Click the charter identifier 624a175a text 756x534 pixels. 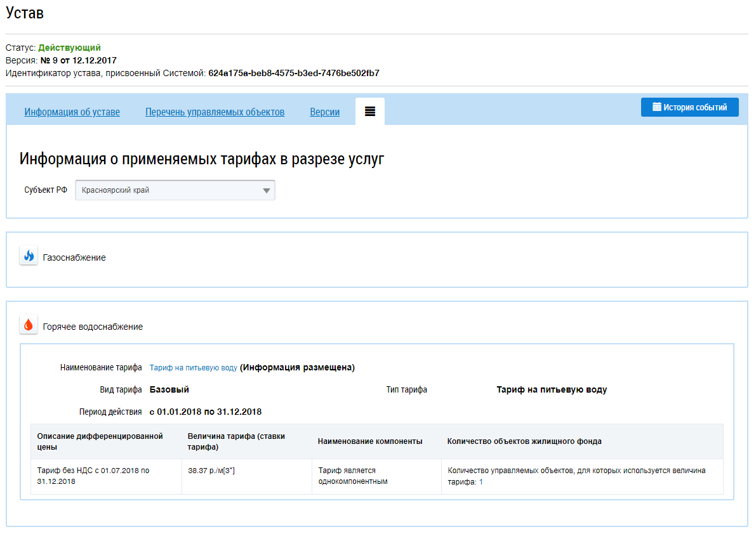click(x=293, y=73)
